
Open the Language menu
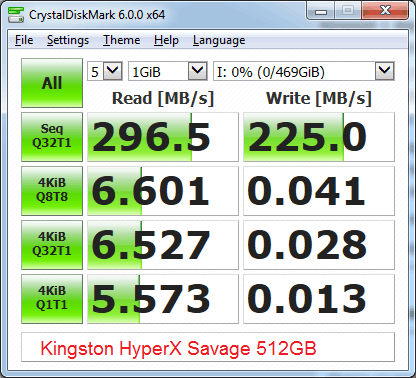219,40
